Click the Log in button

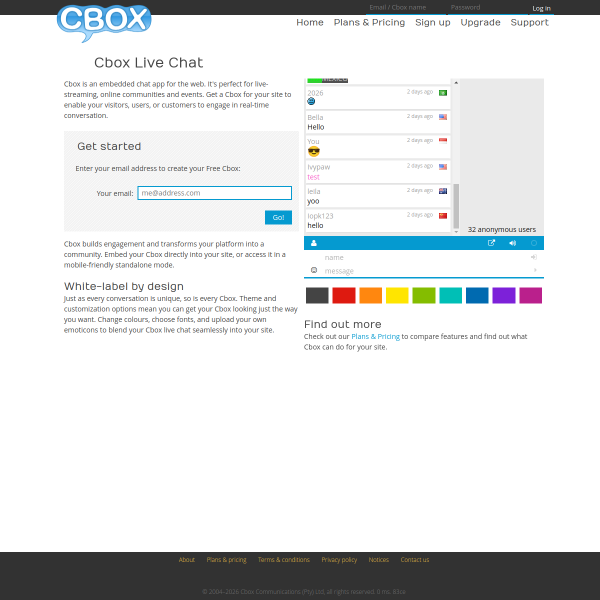(x=541, y=8)
